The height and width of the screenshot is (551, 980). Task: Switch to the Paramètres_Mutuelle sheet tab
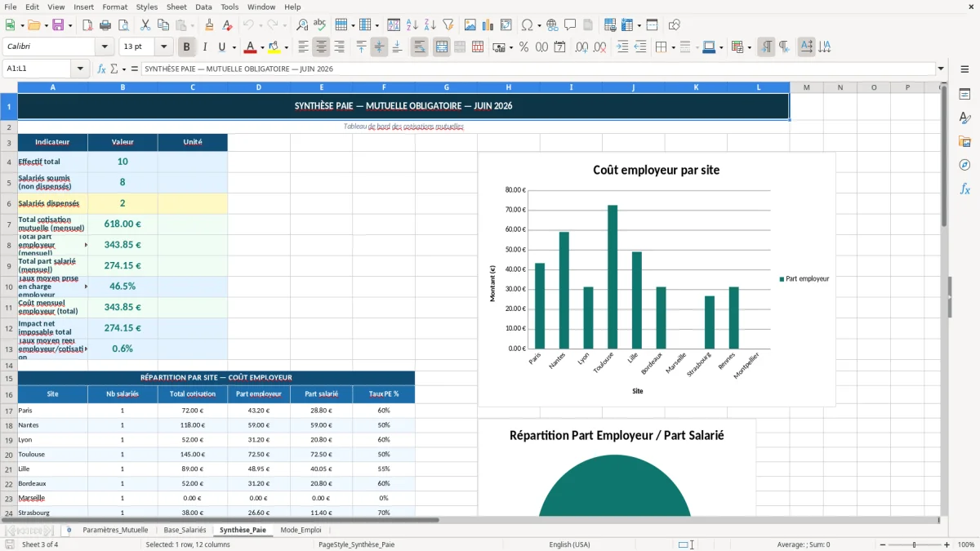(115, 530)
